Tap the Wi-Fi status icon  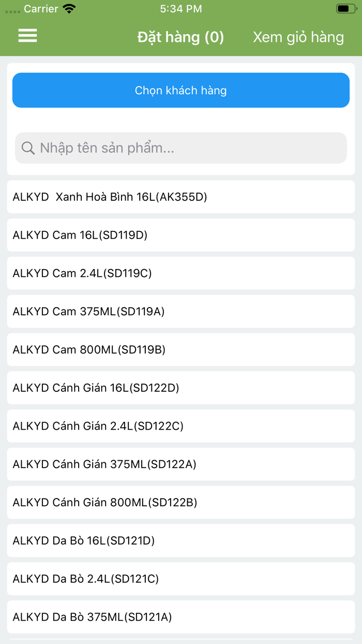[69, 9]
